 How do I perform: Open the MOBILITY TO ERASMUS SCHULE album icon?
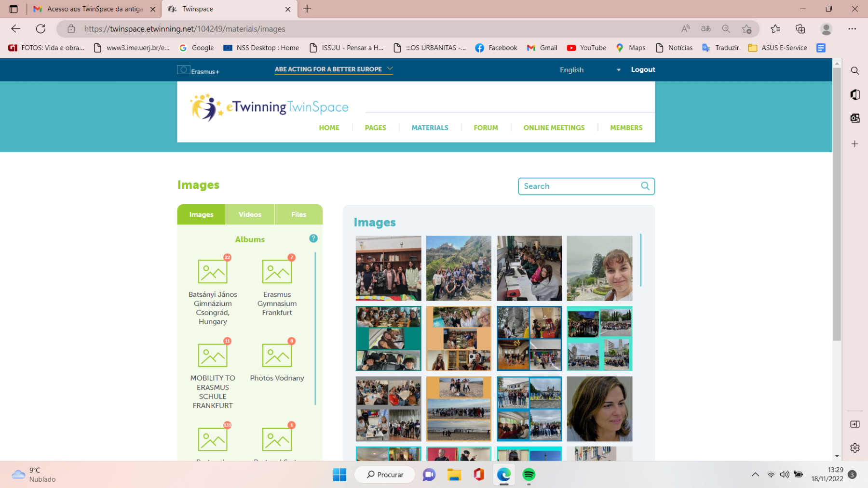[x=213, y=355]
